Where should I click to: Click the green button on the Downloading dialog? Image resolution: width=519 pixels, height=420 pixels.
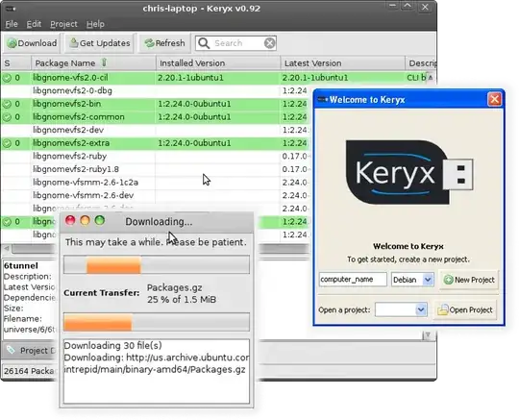pos(100,220)
